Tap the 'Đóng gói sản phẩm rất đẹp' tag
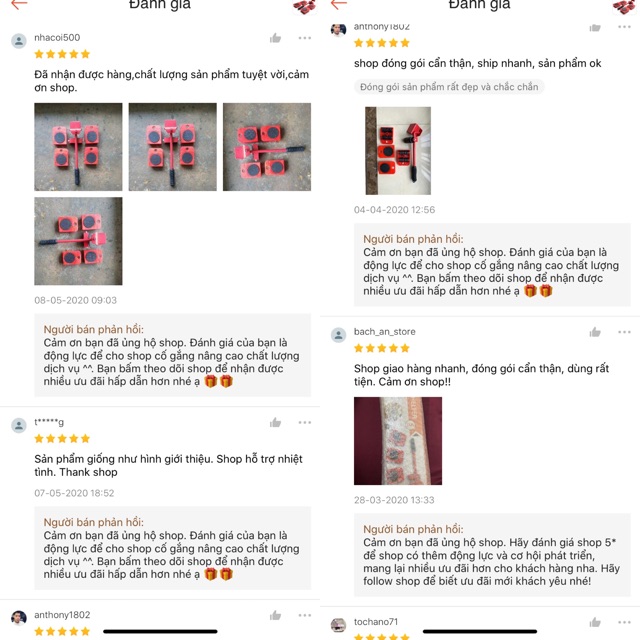Image resolution: width=640 pixels, height=640 pixels. pyautogui.click(x=449, y=87)
